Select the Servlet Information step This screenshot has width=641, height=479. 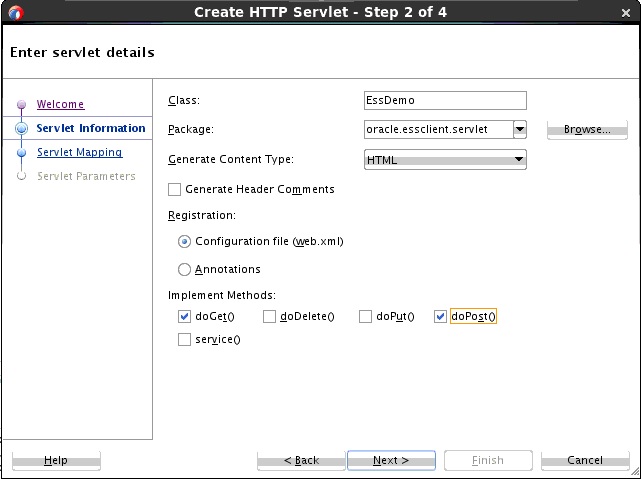[x=91, y=128]
